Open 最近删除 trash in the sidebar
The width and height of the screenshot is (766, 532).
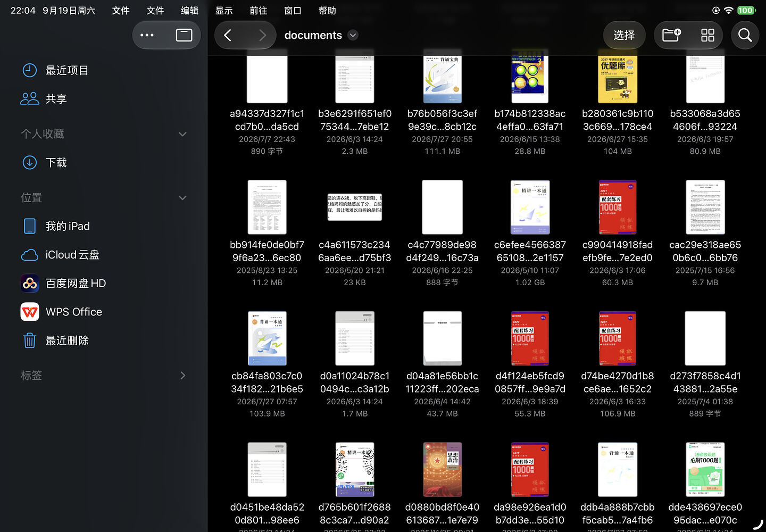tap(104, 340)
